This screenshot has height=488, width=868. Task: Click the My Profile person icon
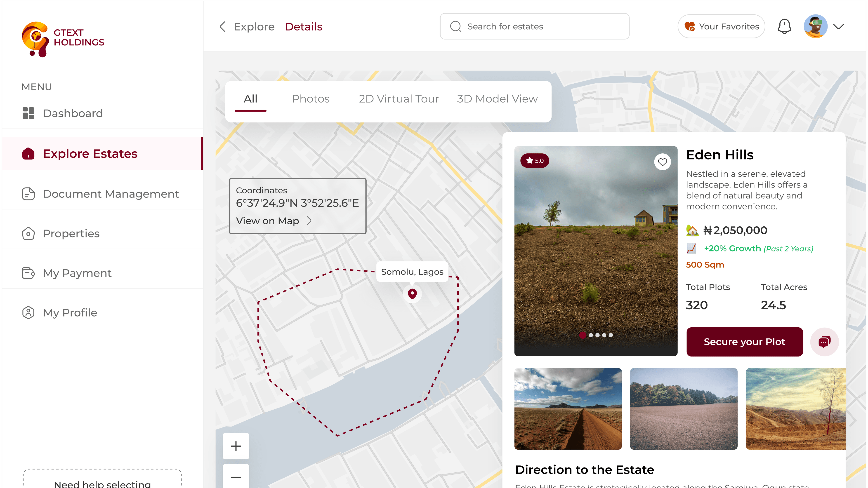(x=28, y=312)
